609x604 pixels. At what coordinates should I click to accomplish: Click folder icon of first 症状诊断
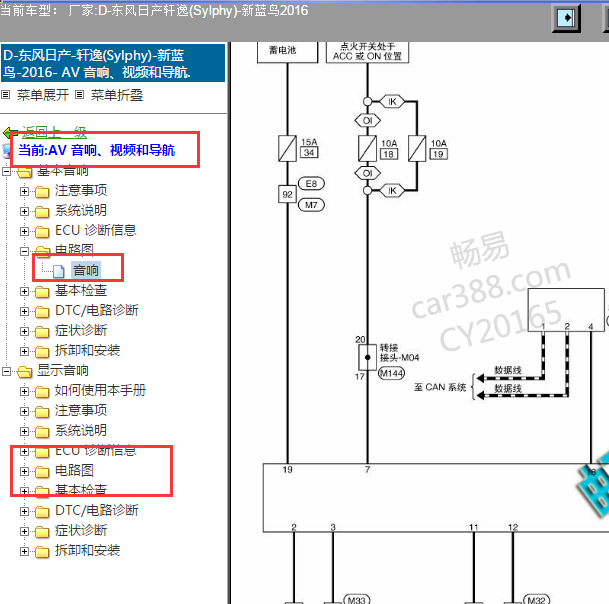coord(42,332)
